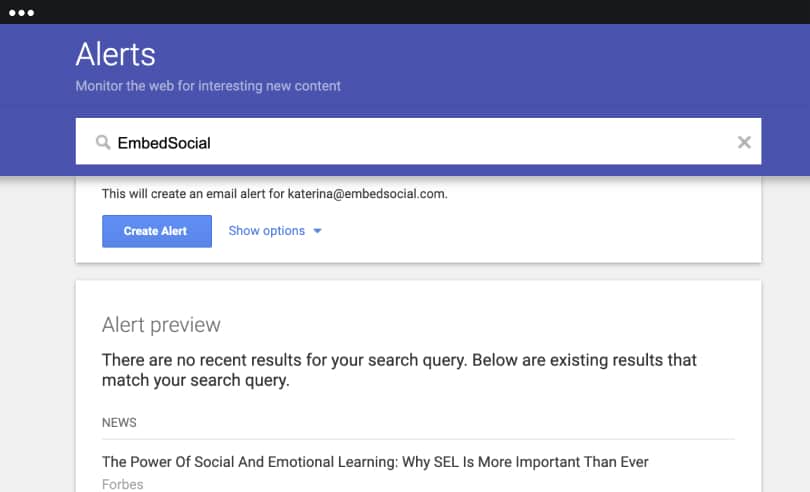Click the magnifier search icon
The width and height of the screenshot is (810, 492).
(103, 142)
